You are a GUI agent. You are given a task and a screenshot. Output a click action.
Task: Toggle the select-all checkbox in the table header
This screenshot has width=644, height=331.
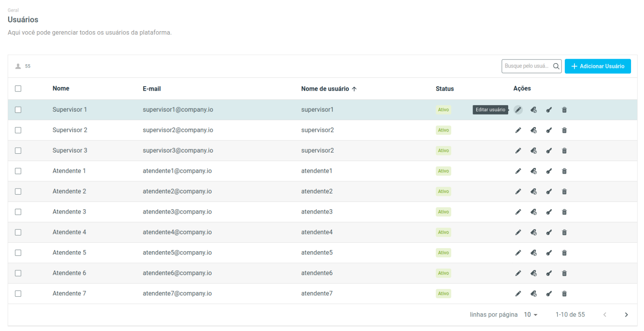[18, 89]
